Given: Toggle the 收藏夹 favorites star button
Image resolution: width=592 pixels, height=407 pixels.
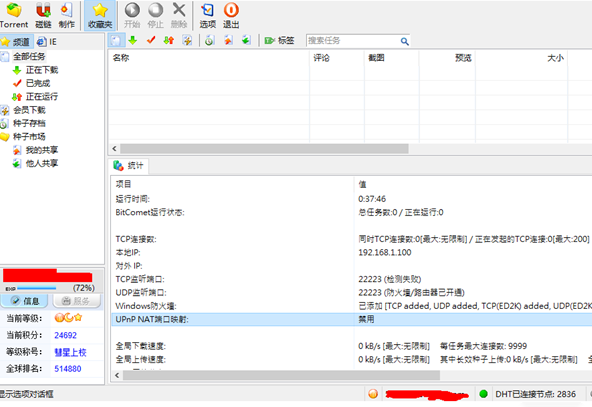Looking at the screenshot, I should click(100, 15).
